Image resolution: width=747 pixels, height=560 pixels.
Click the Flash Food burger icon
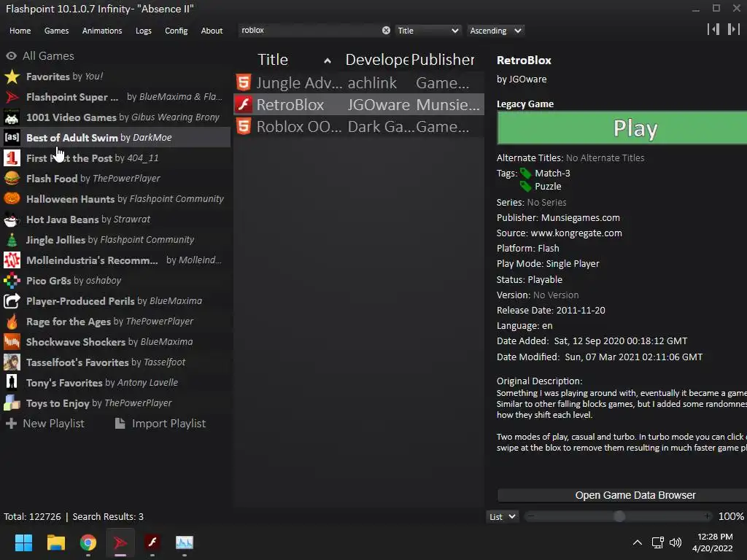pos(12,179)
